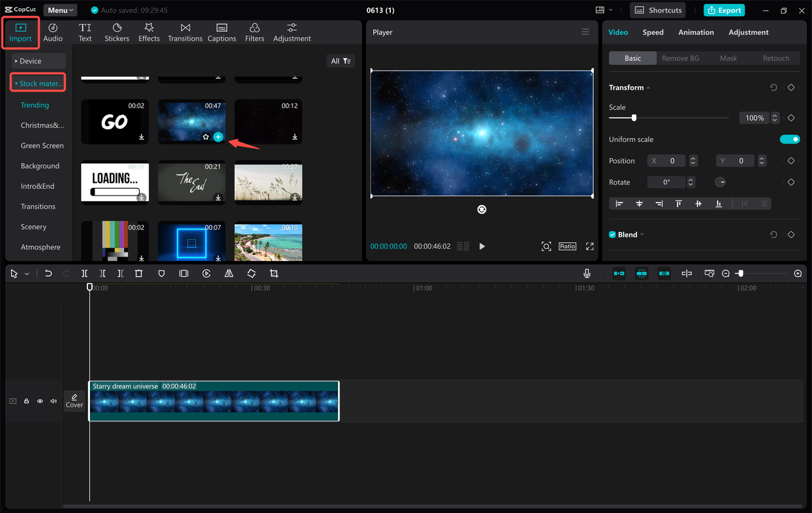Select the Green Screen category in sidebar
Image resolution: width=812 pixels, height=513 pixels.
[x=41, y=145]
